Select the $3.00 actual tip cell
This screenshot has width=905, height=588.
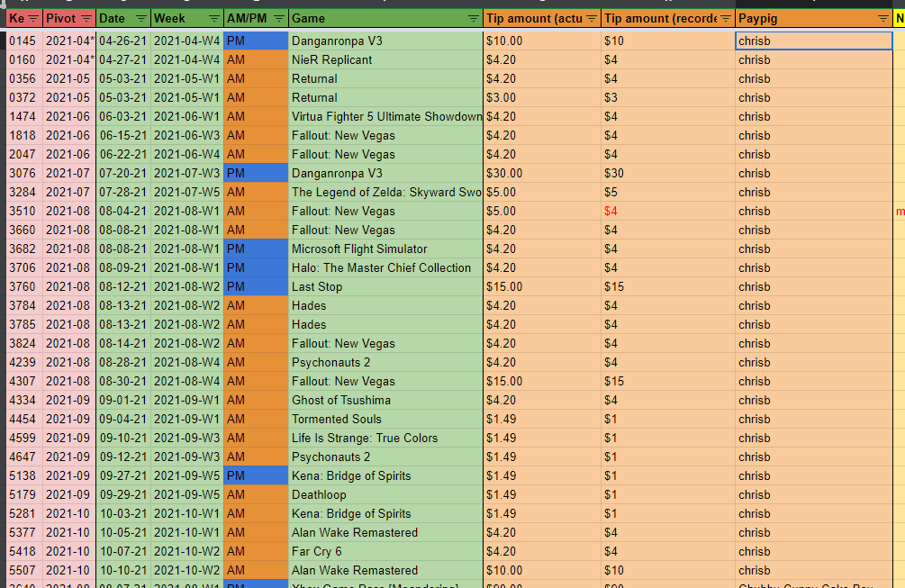pyautogui.click(x=542, y=97)
